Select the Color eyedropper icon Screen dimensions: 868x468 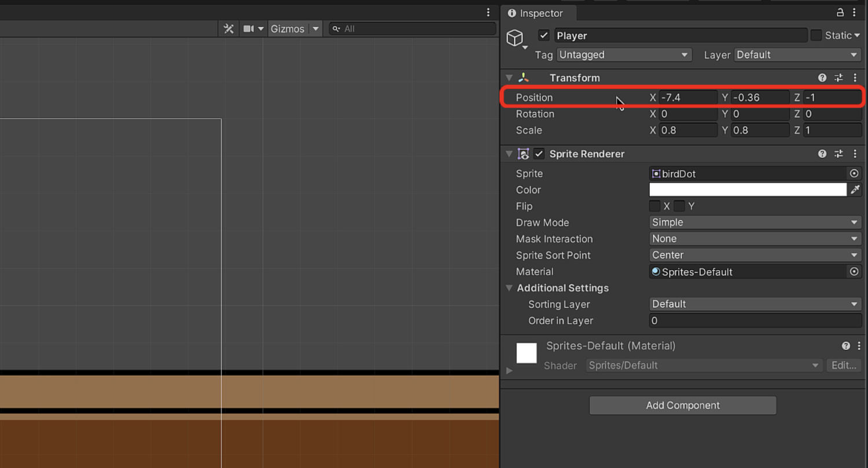click(x=855, y=190)
